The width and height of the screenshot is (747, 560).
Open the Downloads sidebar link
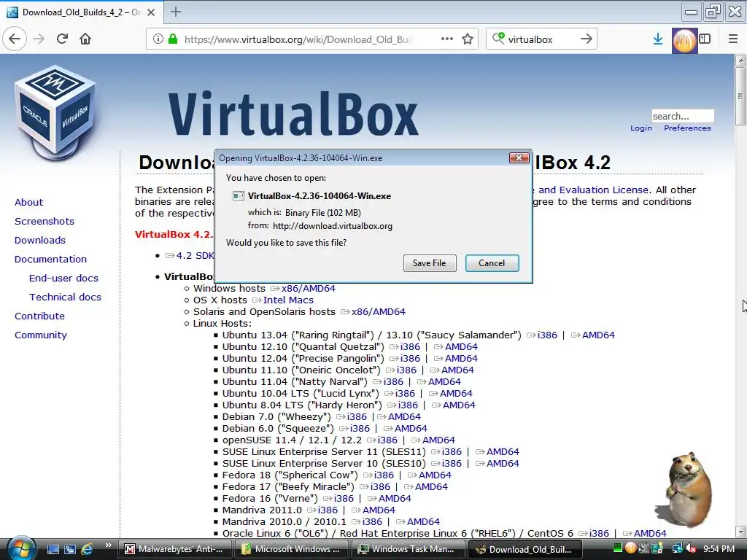(40, 241)
